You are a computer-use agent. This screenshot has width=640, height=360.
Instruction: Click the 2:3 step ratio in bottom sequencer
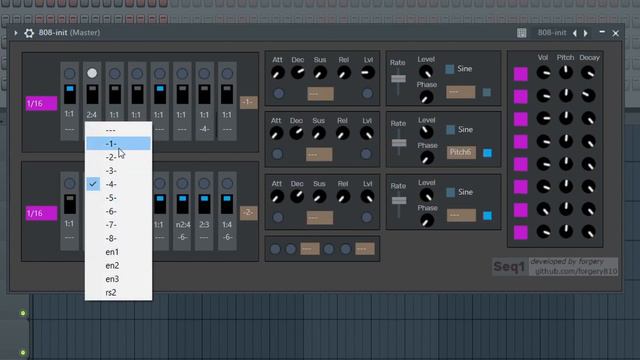[x=204, y=224]
